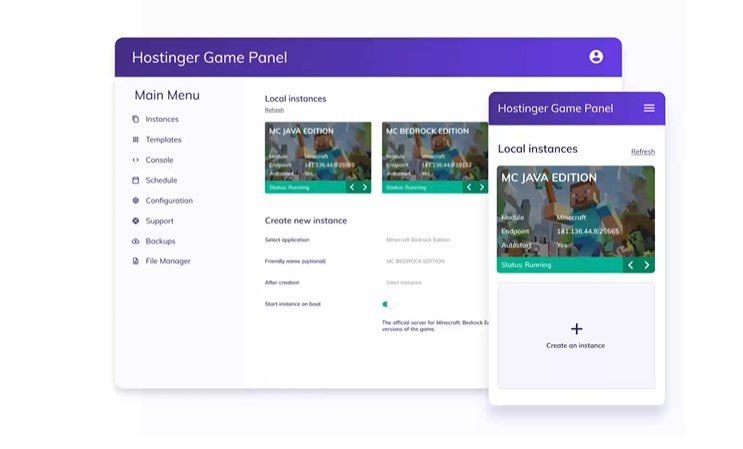The height and width of the screenshot is (449, 743).
Task: Click the Schedule calendar icon
Action: [x=136, y=180]
